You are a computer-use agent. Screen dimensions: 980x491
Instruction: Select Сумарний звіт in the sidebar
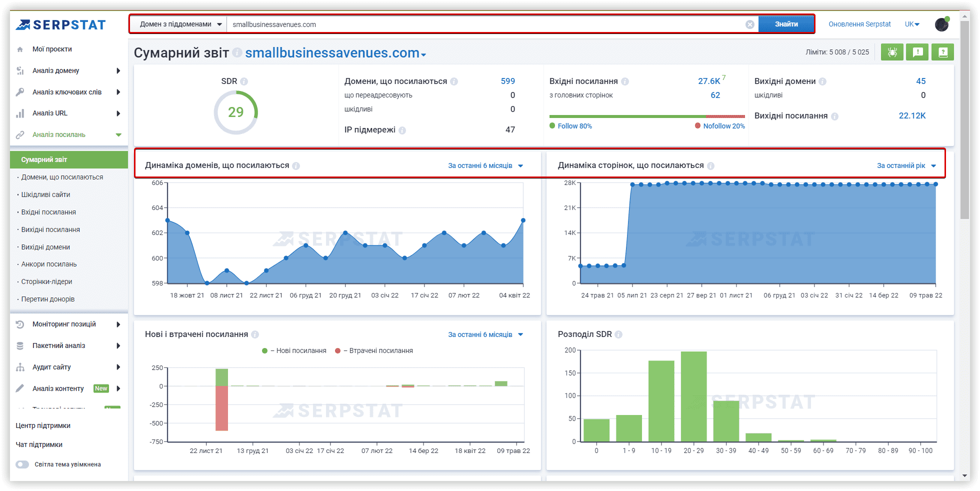tap(69, 160)
